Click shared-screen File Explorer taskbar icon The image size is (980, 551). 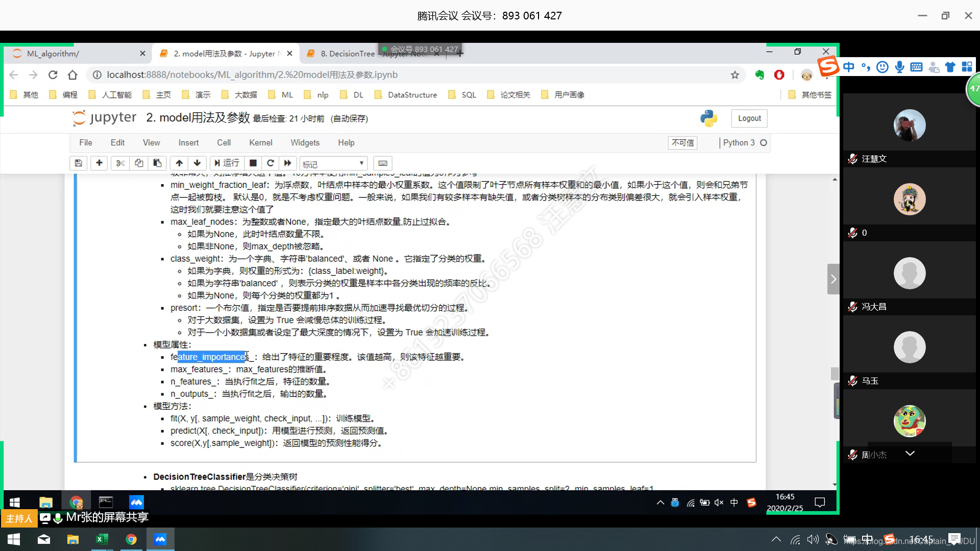pyautogui.click(x=46, y=502)
